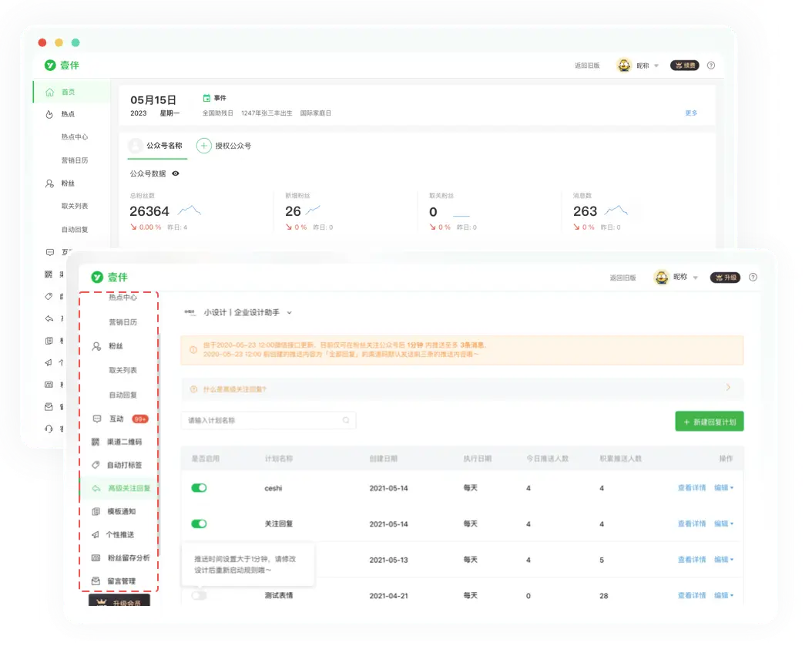Viewport: 812px width, 663px height.
Task: Click the green 新建回复计划 button
Action: pyautogui.click(x=709, y=422)
